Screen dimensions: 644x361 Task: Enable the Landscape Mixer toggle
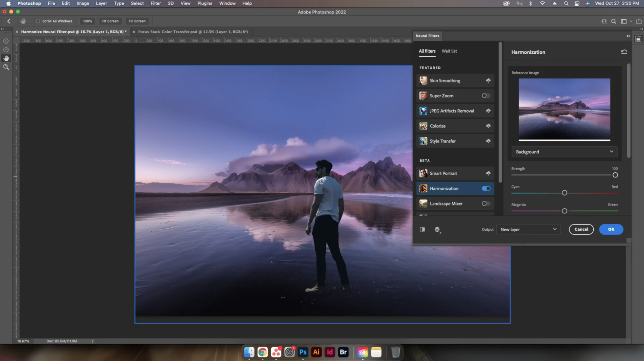click(486, 204)
